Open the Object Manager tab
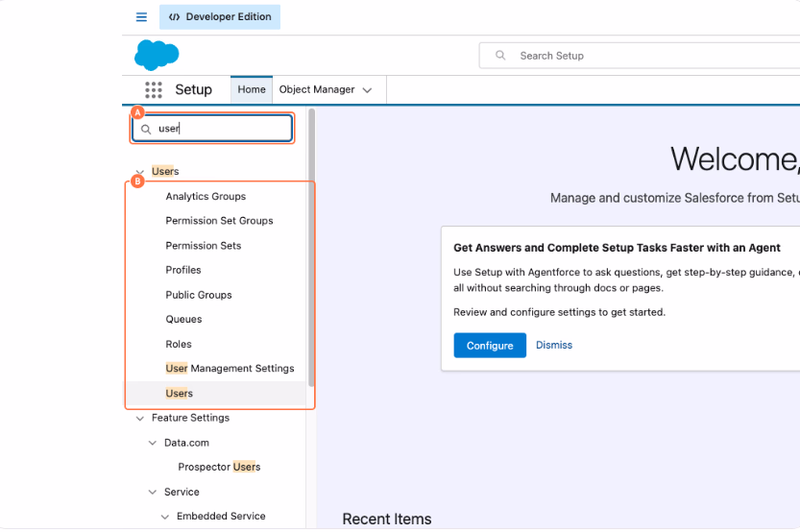The width and height of the screenshot is (800, 532). [317, 89]
